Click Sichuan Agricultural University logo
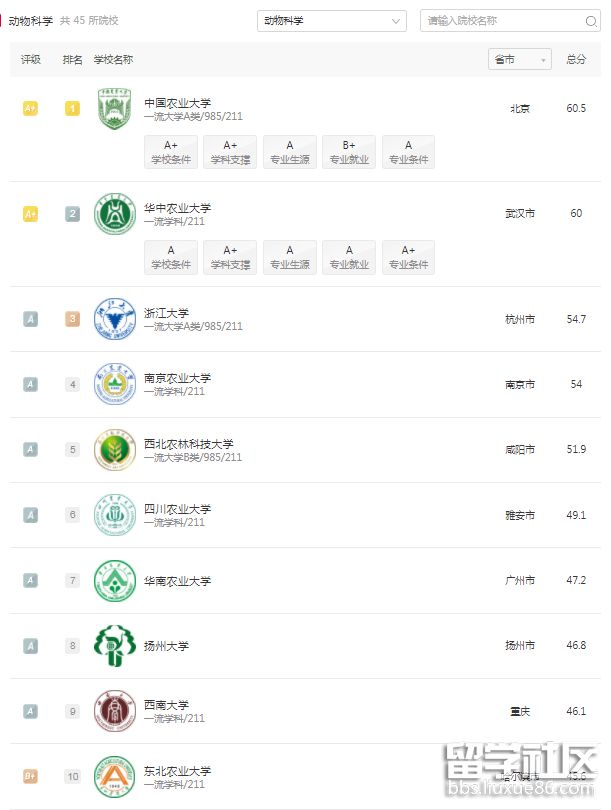The width and height of the screenshot is (611, 810). pos(114,515)
